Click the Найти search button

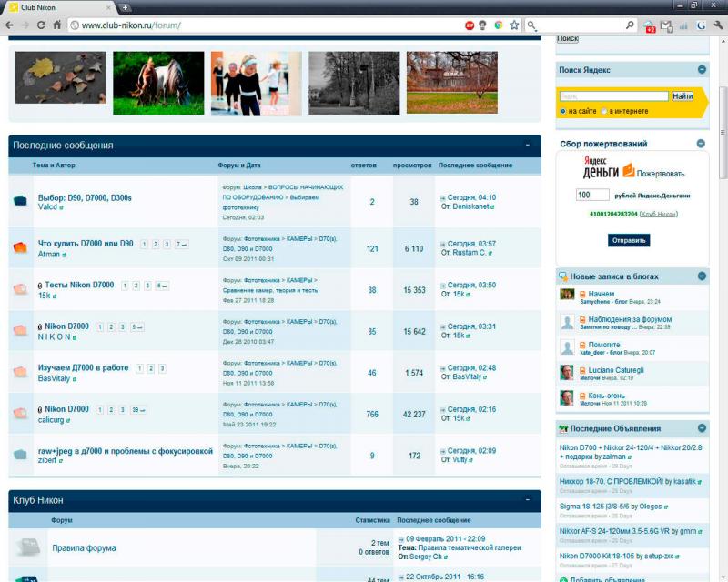tap(682, 96)
